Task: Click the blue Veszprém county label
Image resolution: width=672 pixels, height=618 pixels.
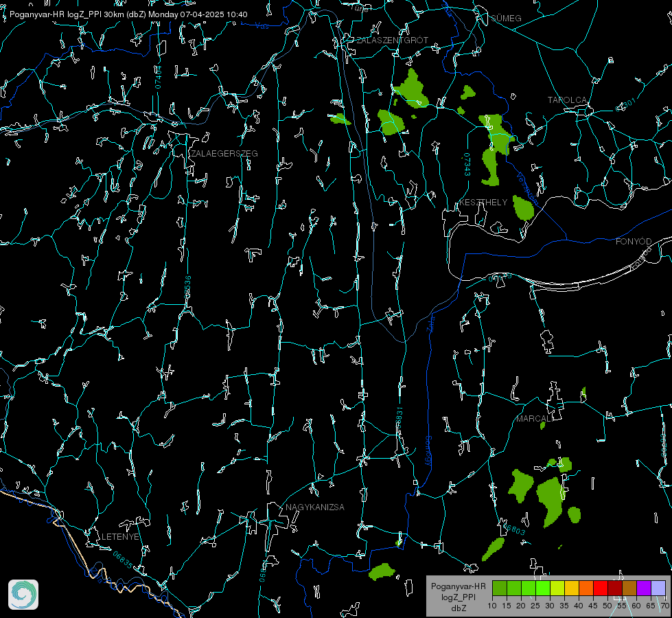Action: [x=526, y=189]
